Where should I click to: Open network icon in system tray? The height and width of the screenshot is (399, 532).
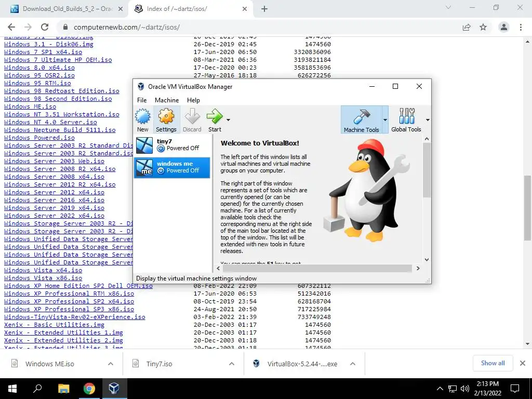pos(453,389)
